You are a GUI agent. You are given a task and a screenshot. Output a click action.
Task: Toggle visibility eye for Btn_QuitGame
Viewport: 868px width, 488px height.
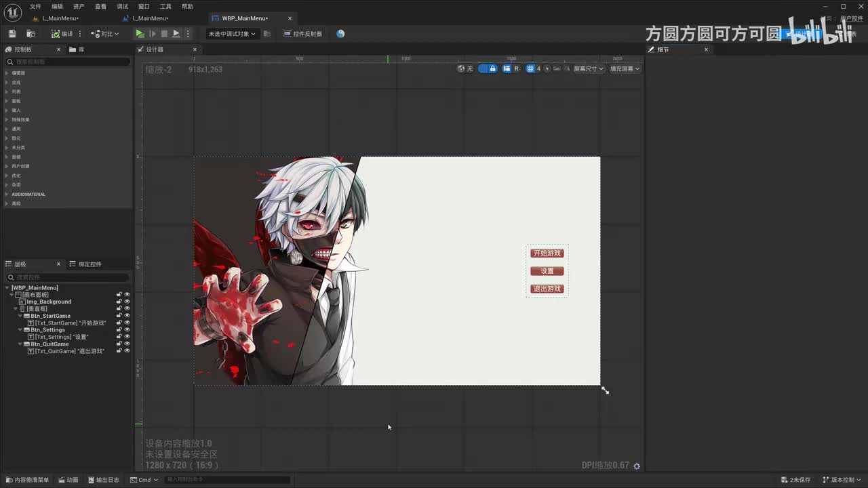(127, 344)
